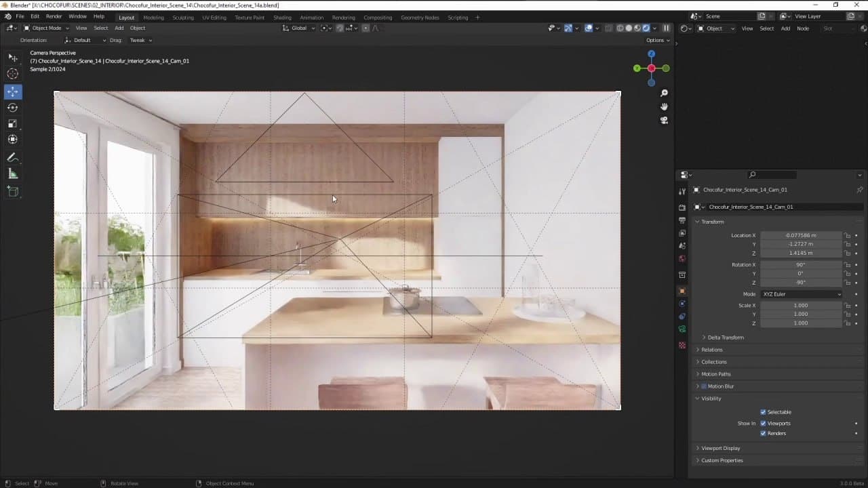Image resolution: width=868 pixels, height=488 pixels.
Task: Uncheck the Selectable checkbox
Action: point(763,412)
